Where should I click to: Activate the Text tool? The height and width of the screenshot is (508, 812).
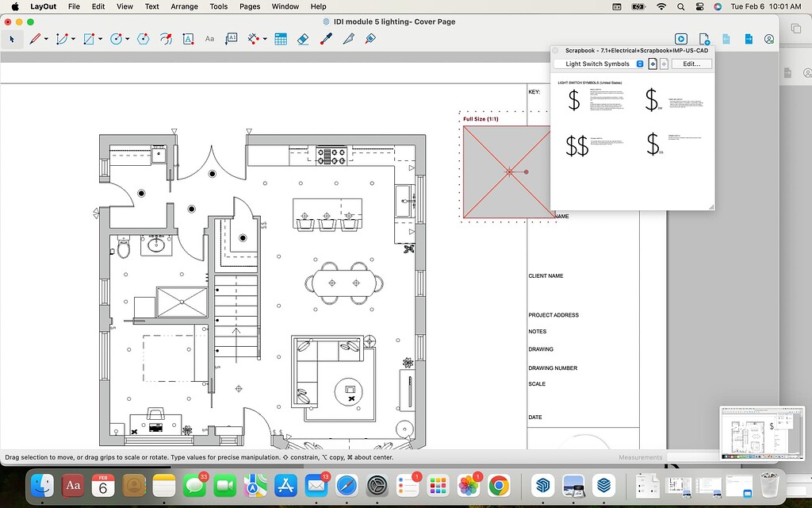coord(189,37)
